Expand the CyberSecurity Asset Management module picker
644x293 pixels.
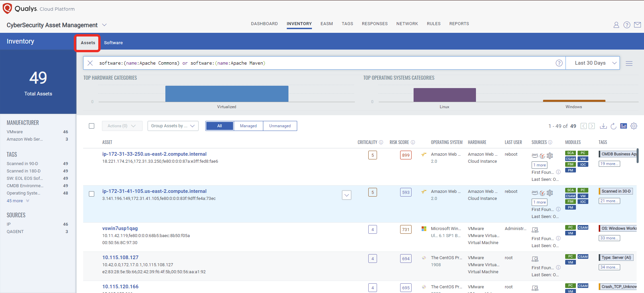point(104,25)
